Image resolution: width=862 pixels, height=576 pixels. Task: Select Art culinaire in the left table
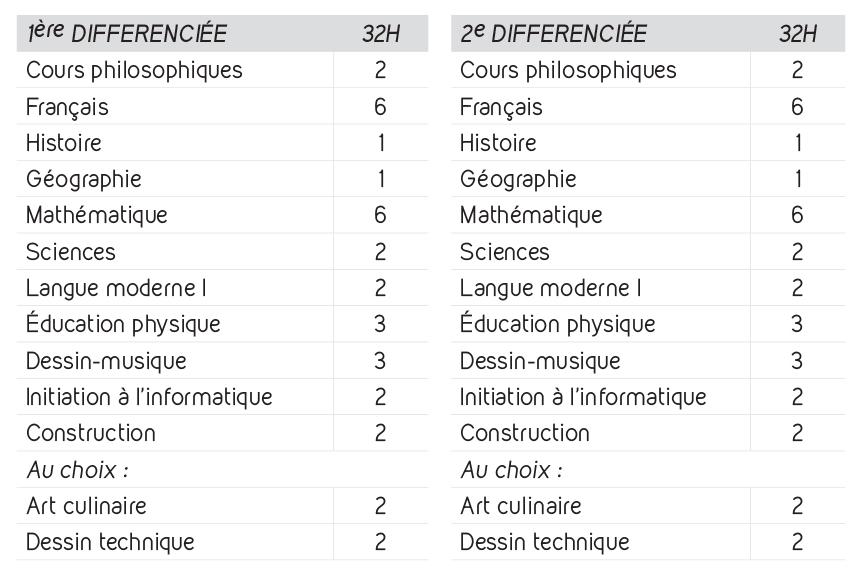click(86, 506)
